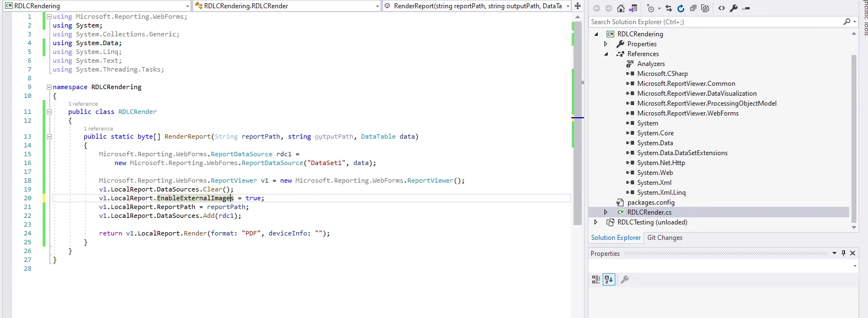868x318 pixels.
Task: Click the split editor window icon
Action: click(577, 6)
